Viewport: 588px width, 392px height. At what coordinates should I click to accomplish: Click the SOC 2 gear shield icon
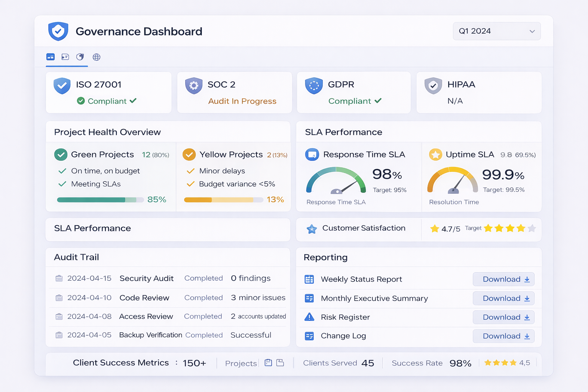click(194, 85)
